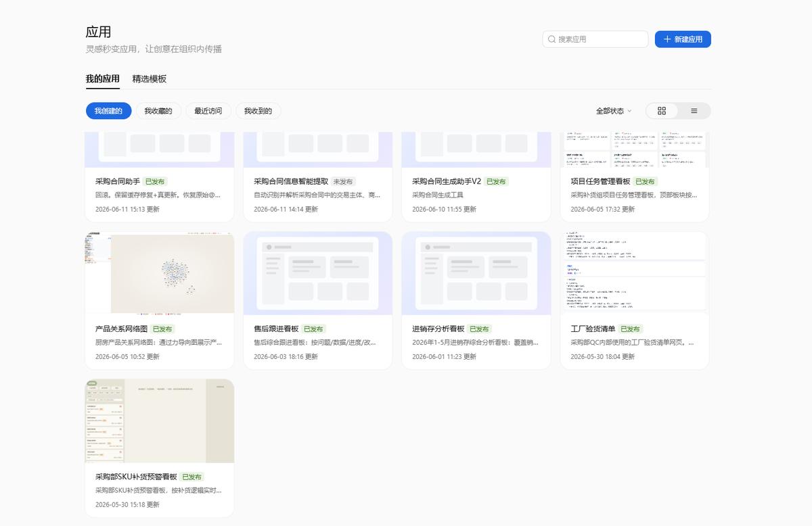
Task: Click the 未发布 badge on 采购合同信息智能提取
Action: (344, 181)
